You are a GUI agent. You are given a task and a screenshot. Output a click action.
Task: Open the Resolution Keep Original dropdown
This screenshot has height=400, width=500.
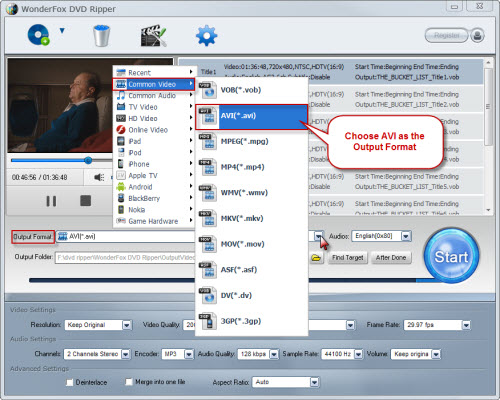126,325
